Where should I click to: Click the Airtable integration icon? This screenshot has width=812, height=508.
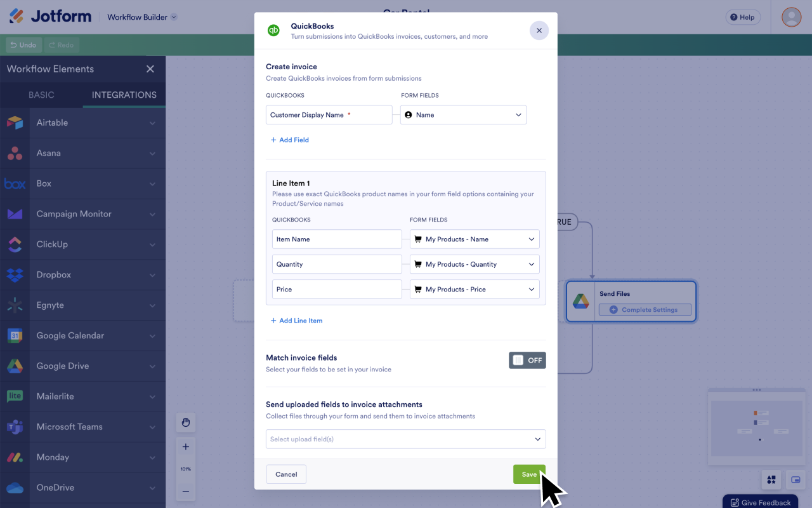coord(15,123)
